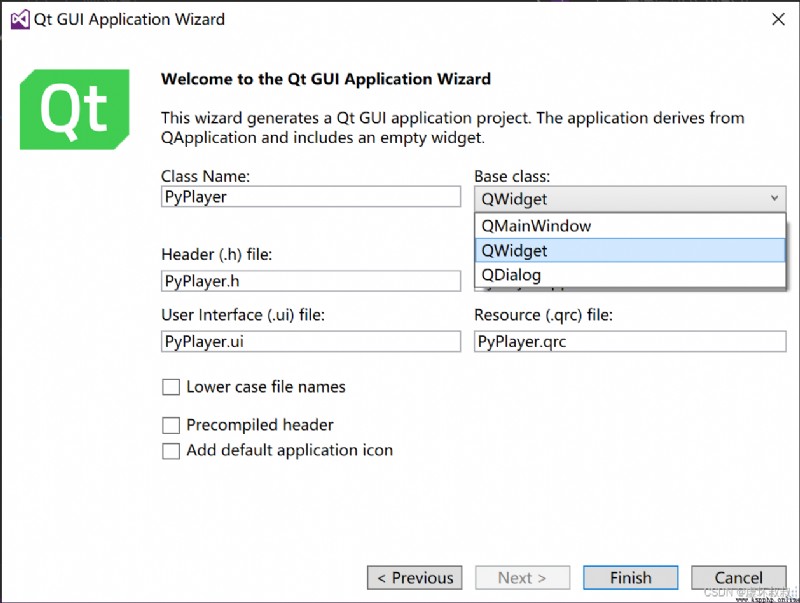Click the 'Base class:' label
The image size is (800, 603).
tap(512, 176)
